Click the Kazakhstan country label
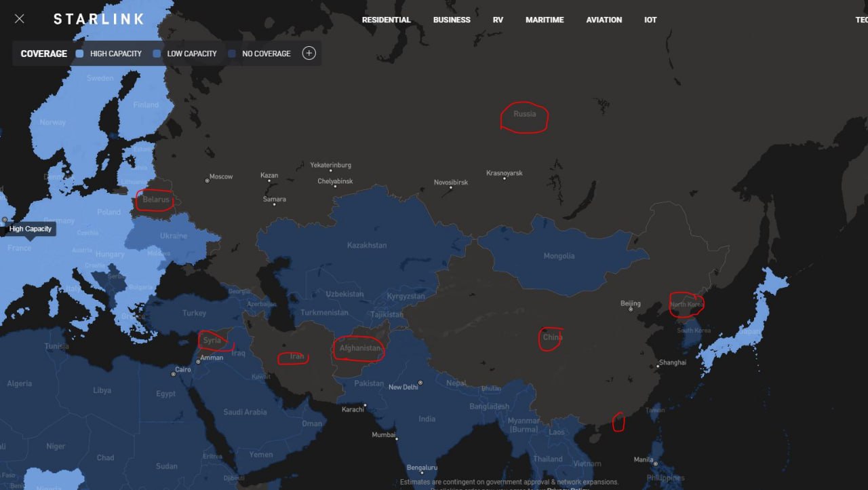This screenshot has height=490, width=868. (x=367, y=245)
